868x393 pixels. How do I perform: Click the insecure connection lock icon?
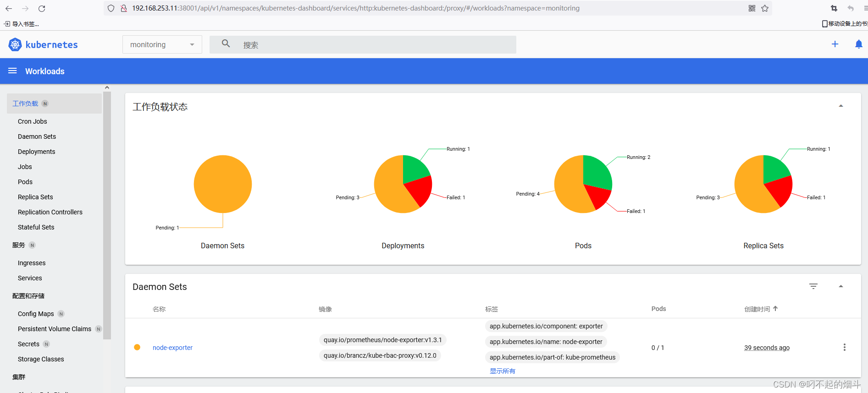coord(123,8)
